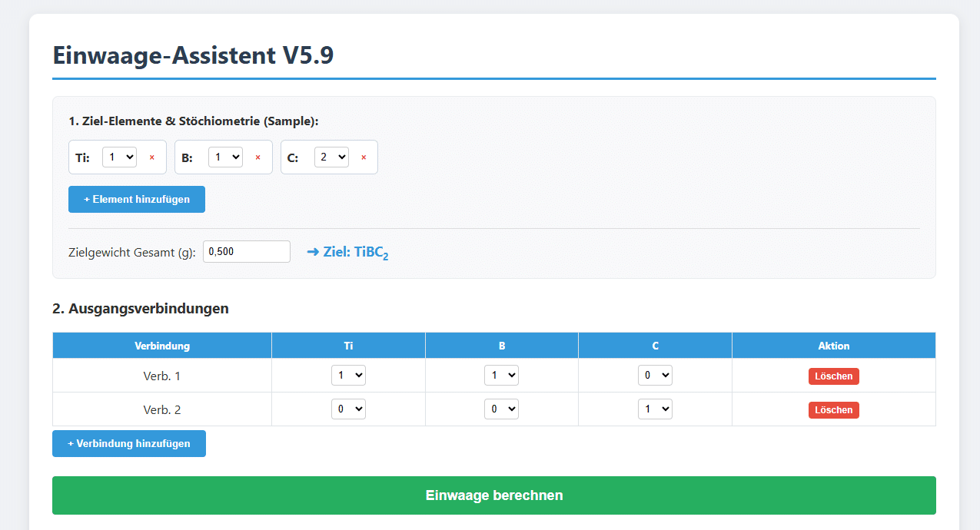Remove the B element using its red × icon
This screenshot has height=530, width=980.
click(257, 157)
